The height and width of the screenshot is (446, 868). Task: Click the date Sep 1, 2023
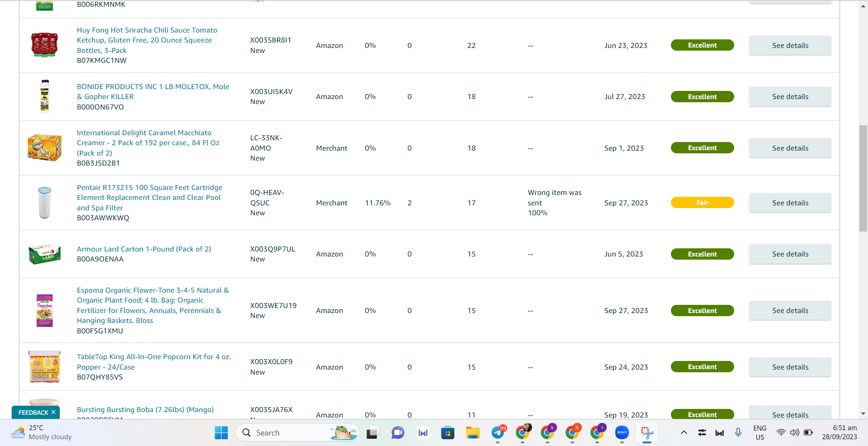pos(624,148)
